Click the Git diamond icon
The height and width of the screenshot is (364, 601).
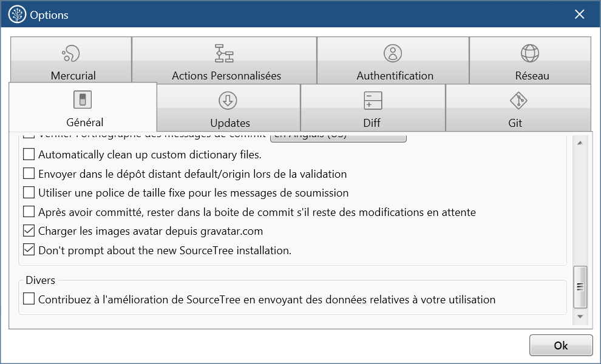pyautogui.click(x=518, y=100)
